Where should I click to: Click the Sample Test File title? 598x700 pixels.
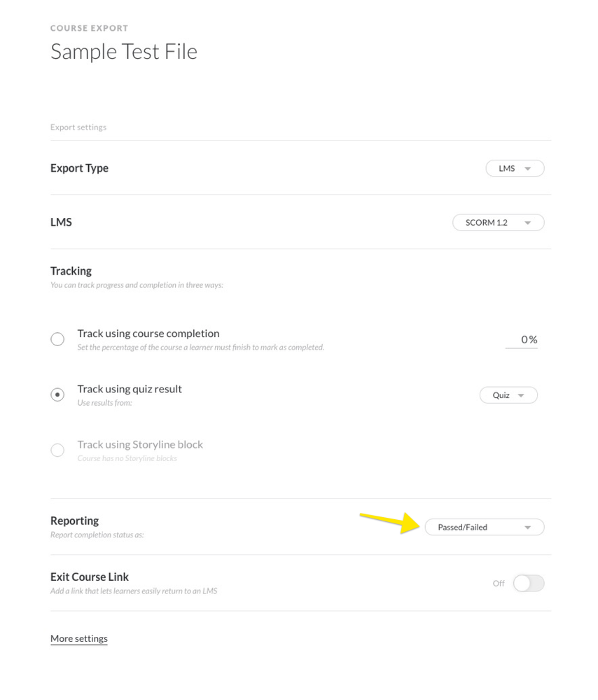124,51
